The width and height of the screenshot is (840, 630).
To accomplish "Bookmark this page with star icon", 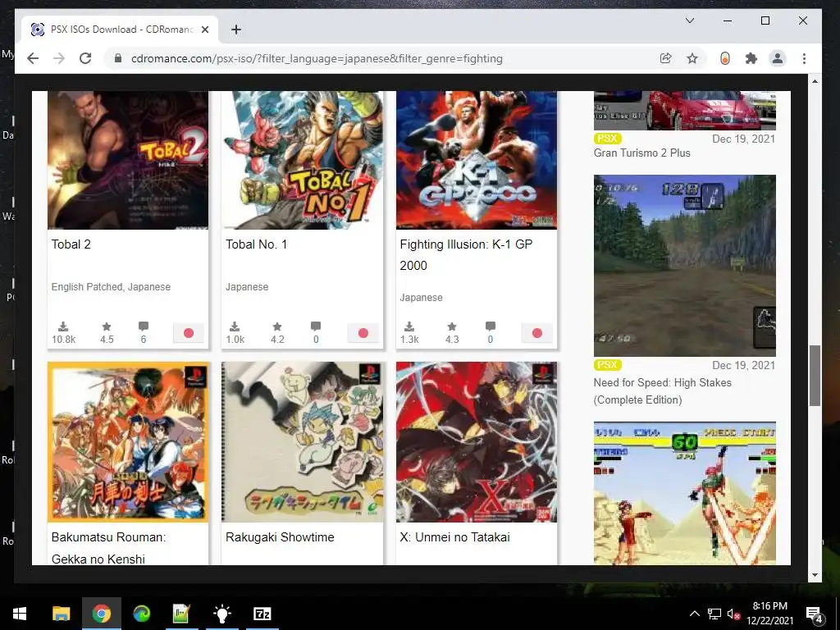I will coord(692,58).
